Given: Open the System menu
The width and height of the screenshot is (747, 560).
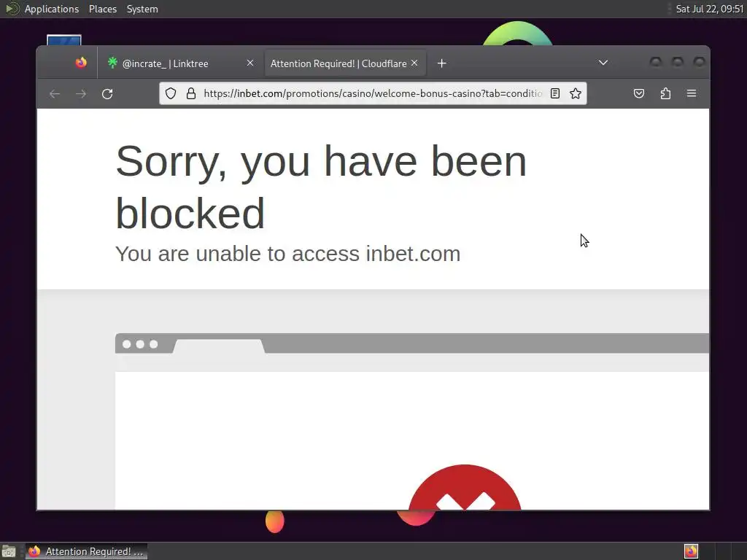Looking at the screenshot, I should (x=142, y=9).
